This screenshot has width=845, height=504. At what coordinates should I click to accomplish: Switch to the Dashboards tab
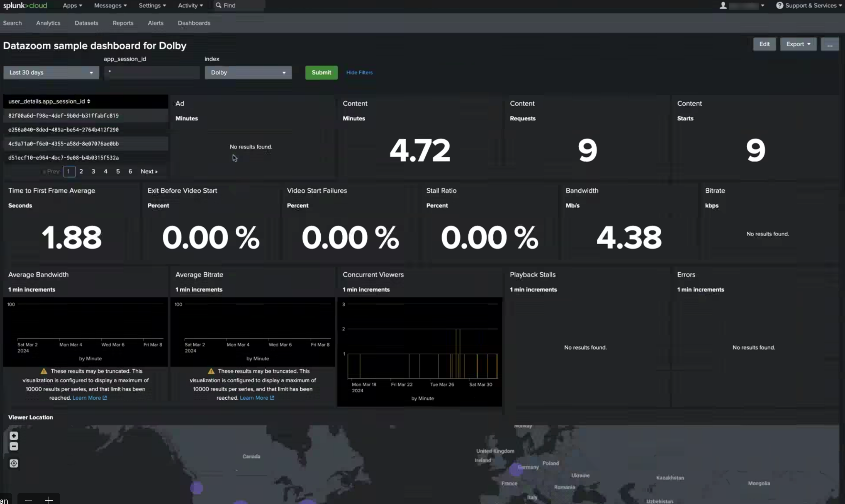[x=194, y=23]
